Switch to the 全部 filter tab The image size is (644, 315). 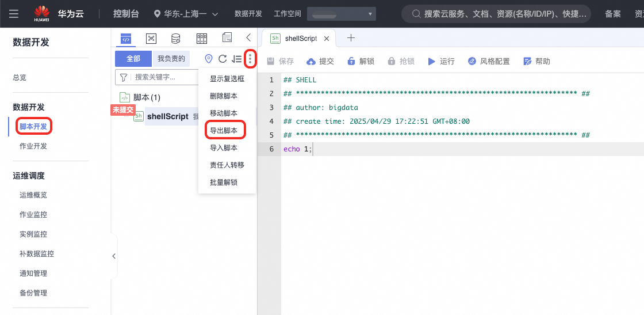pos(133,59)
